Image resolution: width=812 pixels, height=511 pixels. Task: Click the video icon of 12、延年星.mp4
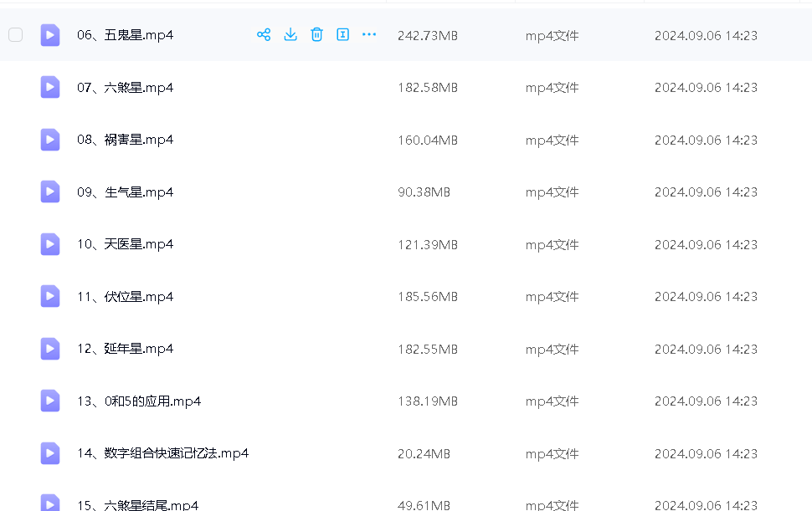50,349
